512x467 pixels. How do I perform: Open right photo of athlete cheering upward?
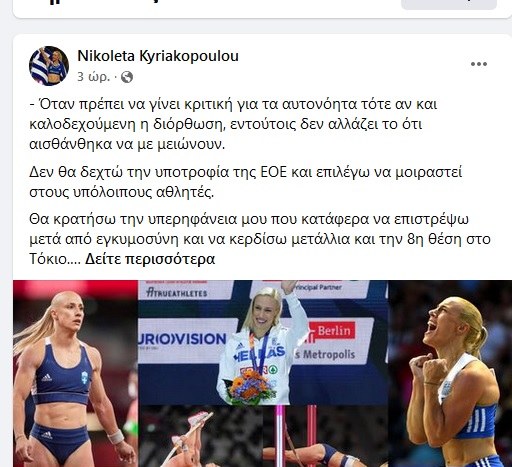pos(450,373)
